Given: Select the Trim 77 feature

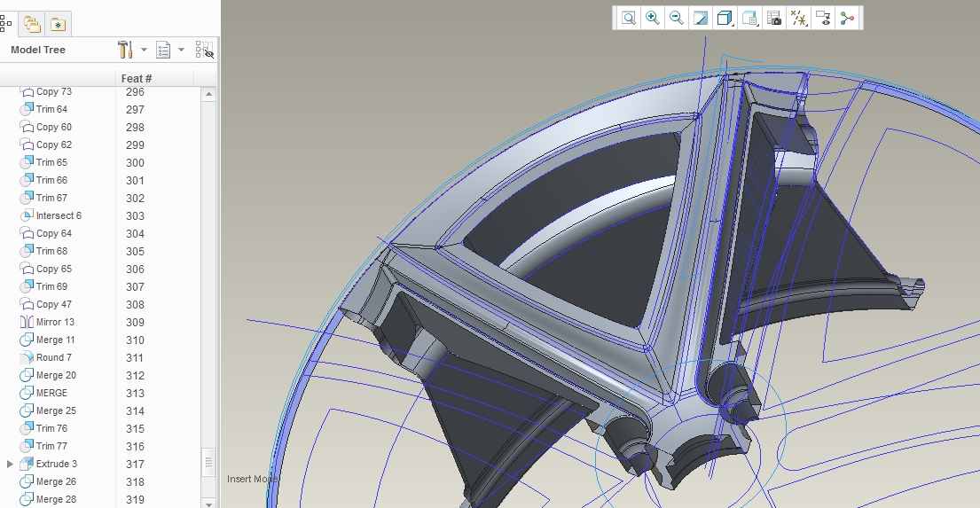Looking at the screenshot, I should (51, 446).
